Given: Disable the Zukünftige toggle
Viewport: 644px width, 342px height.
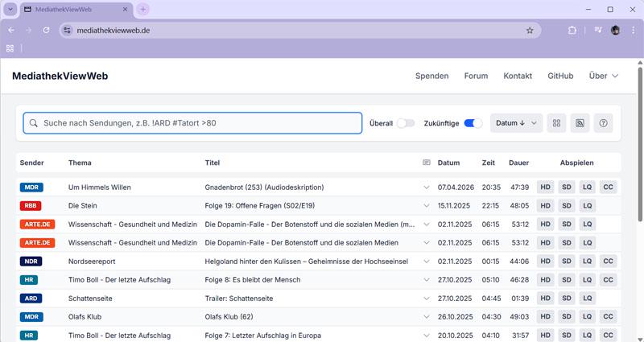Looking at the screenshot, I should pyautogui.click(x=473, y=123).
